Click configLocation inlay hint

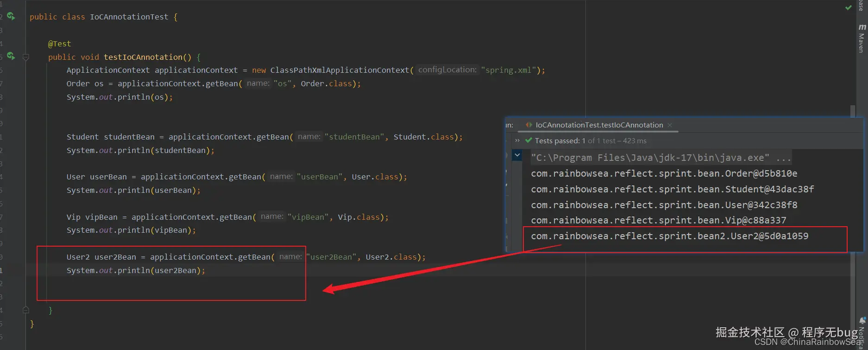coord(447,70)
